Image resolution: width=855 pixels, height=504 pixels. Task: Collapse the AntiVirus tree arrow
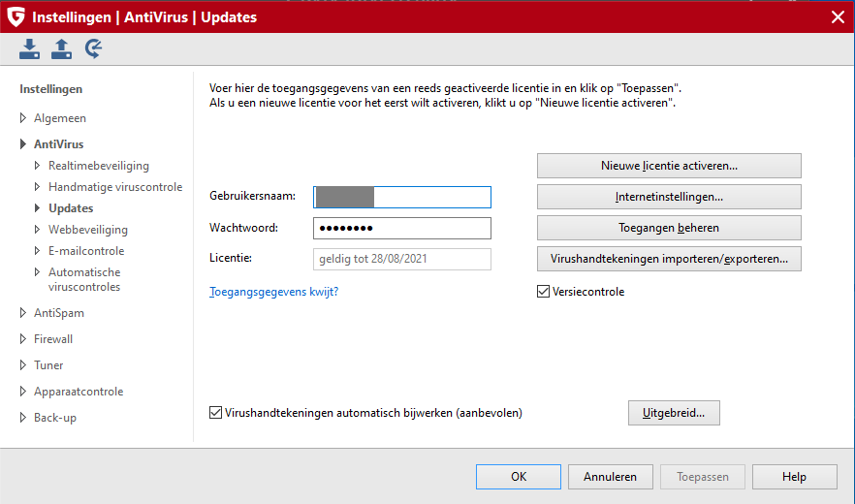(23, 144)
